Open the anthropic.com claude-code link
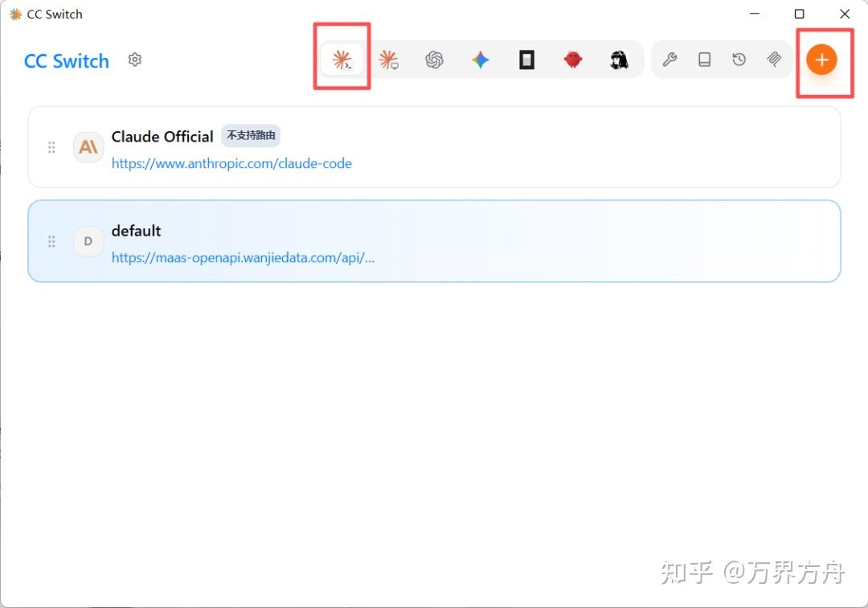868x608 pixels. click(x=232, y=163)
